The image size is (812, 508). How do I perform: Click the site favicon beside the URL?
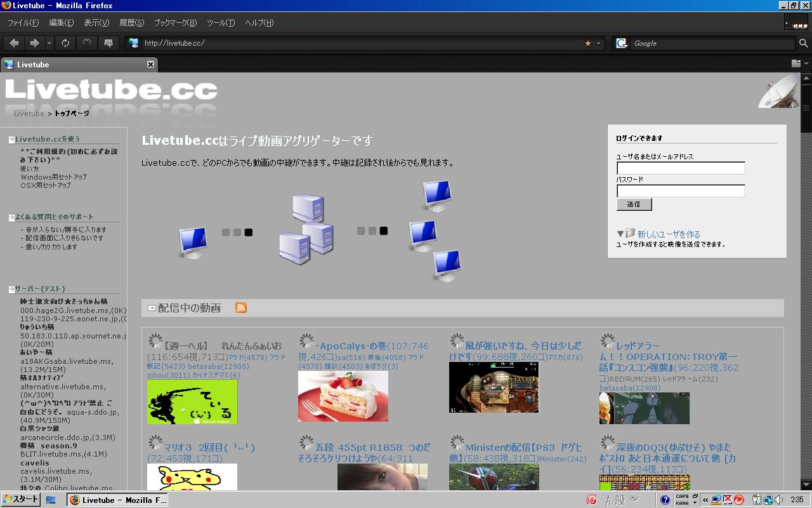[133, 43]
